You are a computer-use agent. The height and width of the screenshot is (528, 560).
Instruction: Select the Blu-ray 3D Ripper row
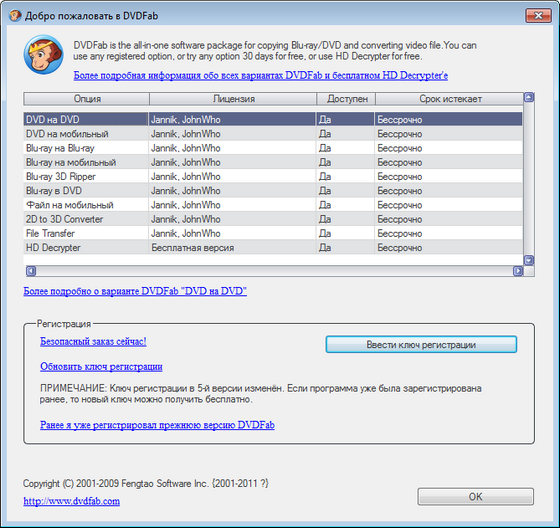coord(273,176)
